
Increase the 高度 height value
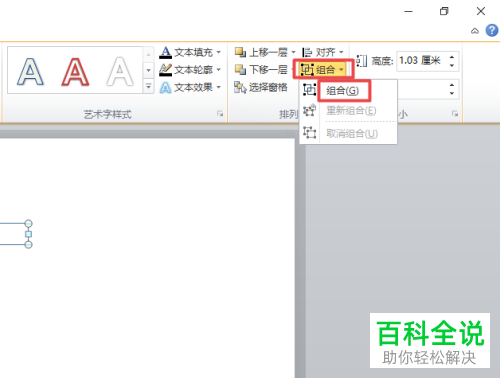[452, 57]
